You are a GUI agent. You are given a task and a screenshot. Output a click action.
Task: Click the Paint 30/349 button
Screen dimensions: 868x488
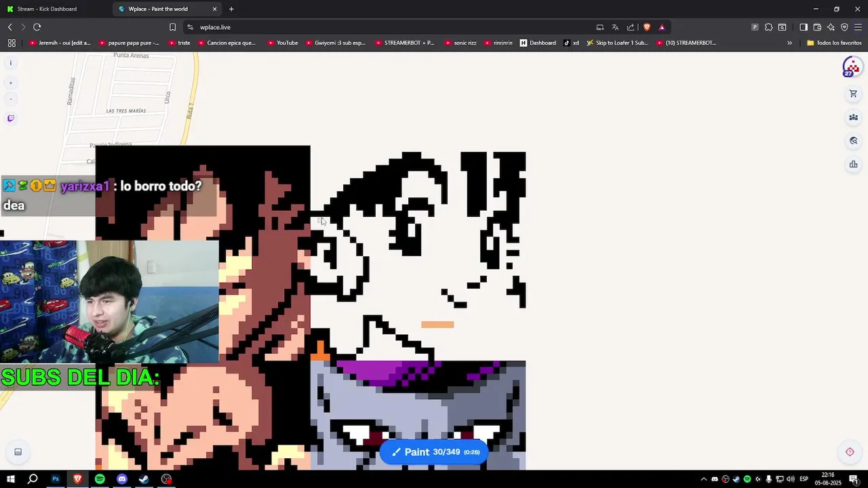[x=434, y=452]
